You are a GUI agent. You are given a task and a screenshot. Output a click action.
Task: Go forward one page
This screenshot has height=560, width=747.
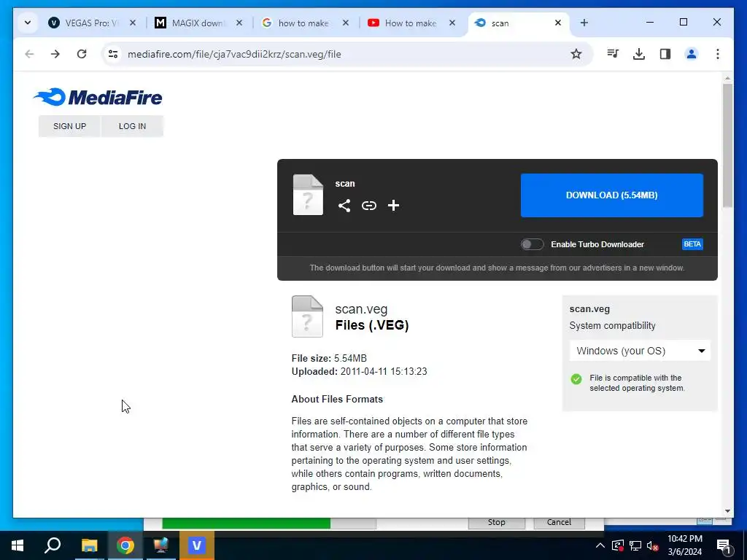click(55, 54)
